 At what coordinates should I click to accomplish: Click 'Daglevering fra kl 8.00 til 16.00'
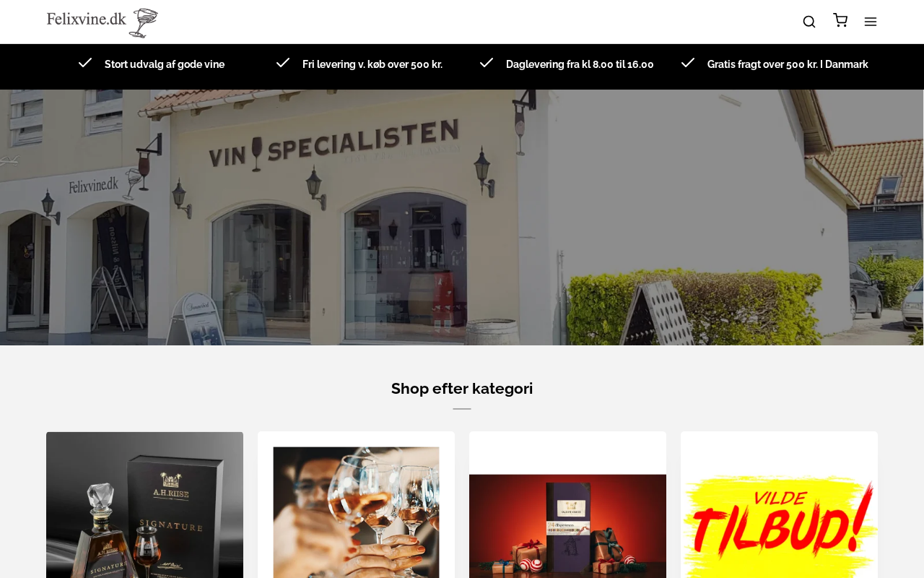click(x=580, y=64)
